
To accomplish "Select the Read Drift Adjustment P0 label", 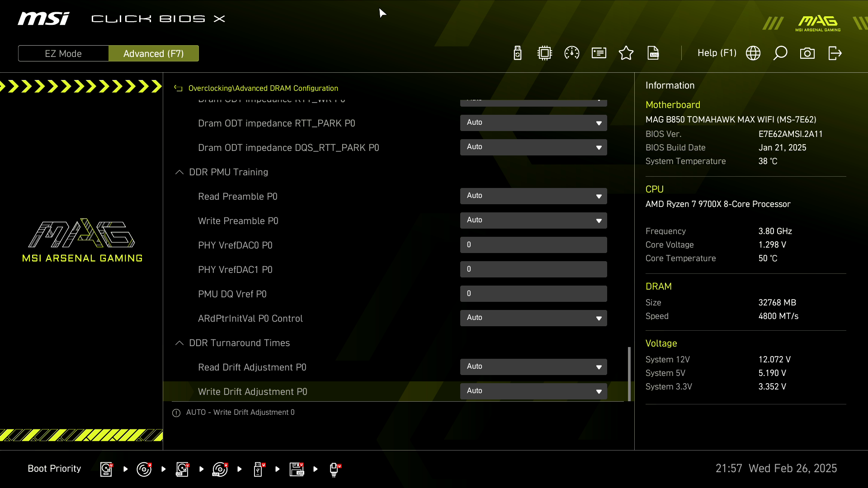I will coord(252,367).
